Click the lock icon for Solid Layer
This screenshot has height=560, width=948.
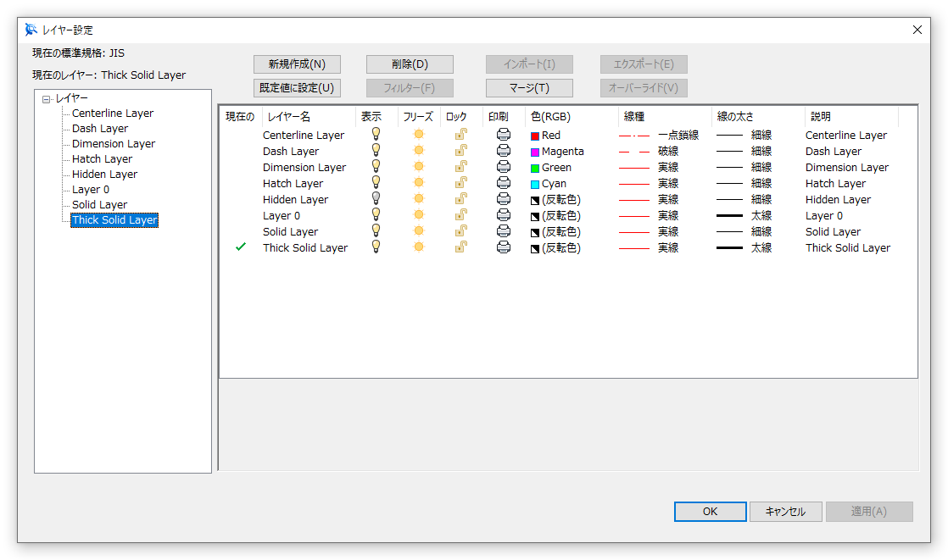coord(459,231)
